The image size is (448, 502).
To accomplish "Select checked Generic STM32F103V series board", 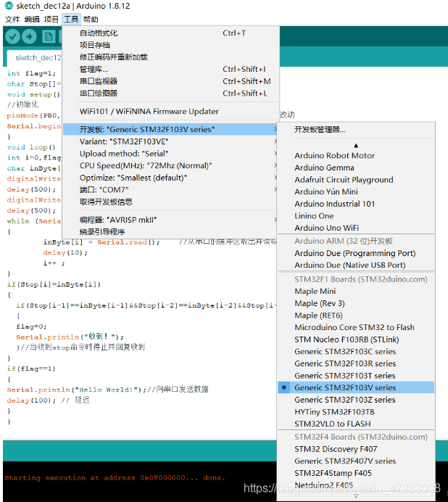I will click(x=356, y=387).
